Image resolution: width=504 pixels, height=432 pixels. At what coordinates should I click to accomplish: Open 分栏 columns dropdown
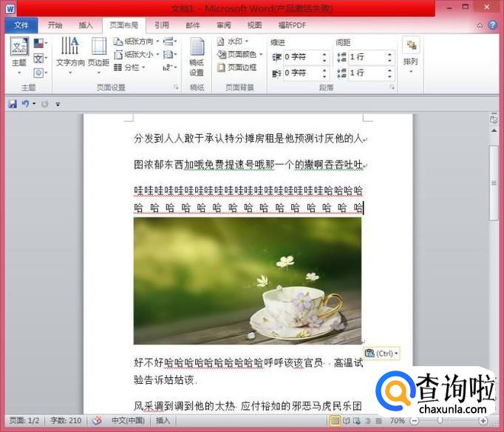[129, 67]
